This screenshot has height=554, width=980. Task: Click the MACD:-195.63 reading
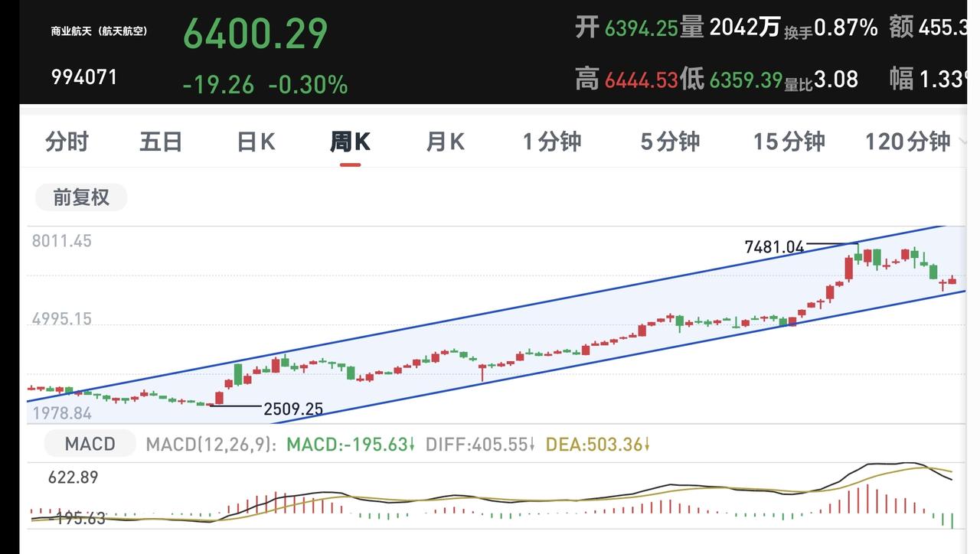point(351,444)
